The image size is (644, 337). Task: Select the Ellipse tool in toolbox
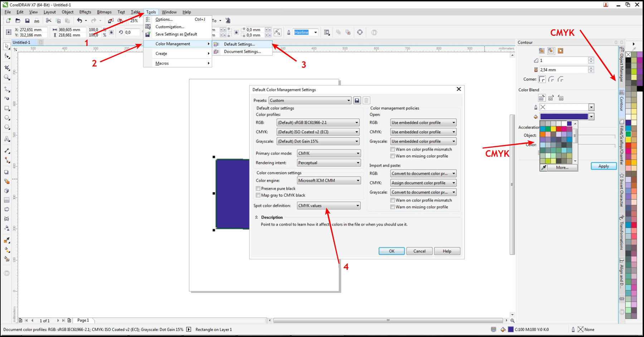pyautogui.click(x=7, y=118)
